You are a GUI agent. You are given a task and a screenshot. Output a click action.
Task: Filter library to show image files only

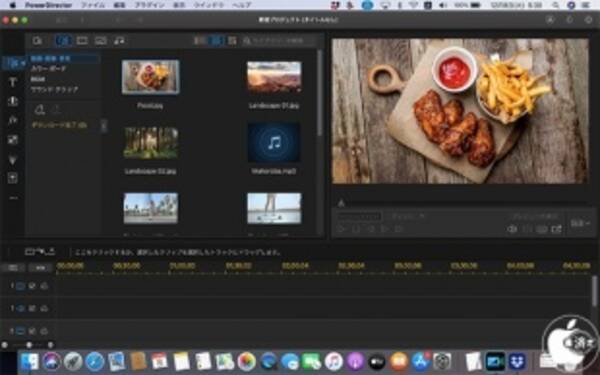coord(101,41)
